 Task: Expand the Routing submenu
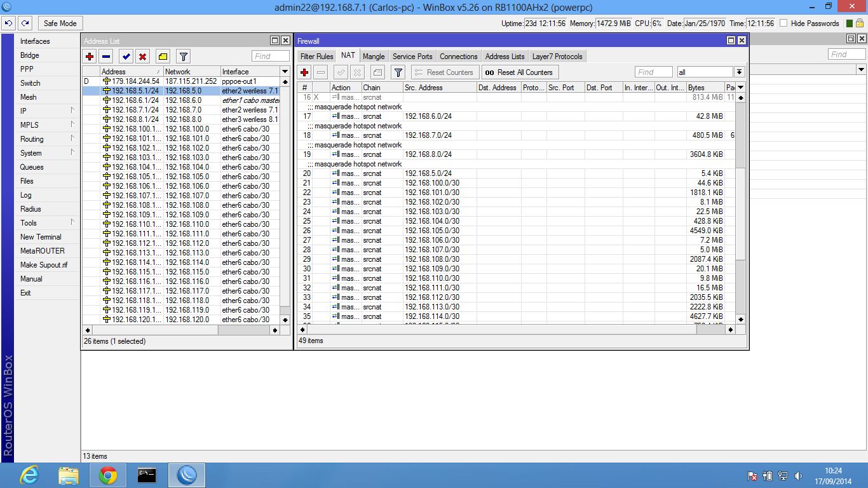coord(47,139)
